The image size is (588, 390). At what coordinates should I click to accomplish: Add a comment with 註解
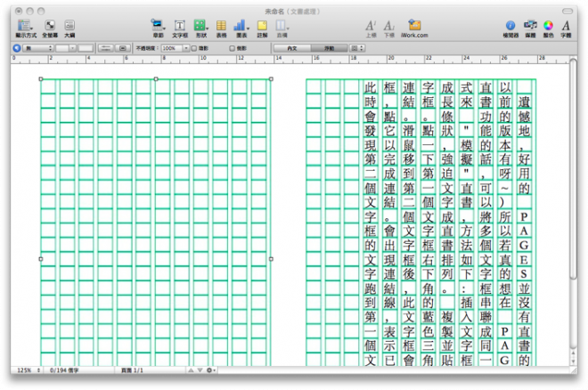tap(262, 26)
